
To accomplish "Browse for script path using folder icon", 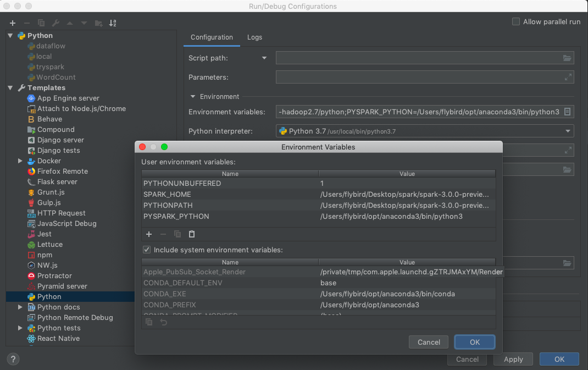I will coord(567,58).
